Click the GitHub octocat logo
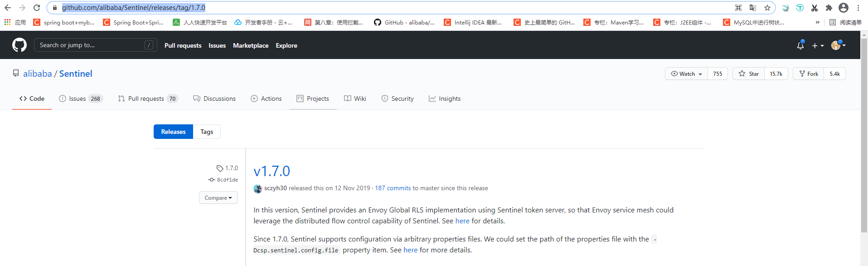Image resolution: width=868 pixels, height=266 pixels. pos(19,45)
